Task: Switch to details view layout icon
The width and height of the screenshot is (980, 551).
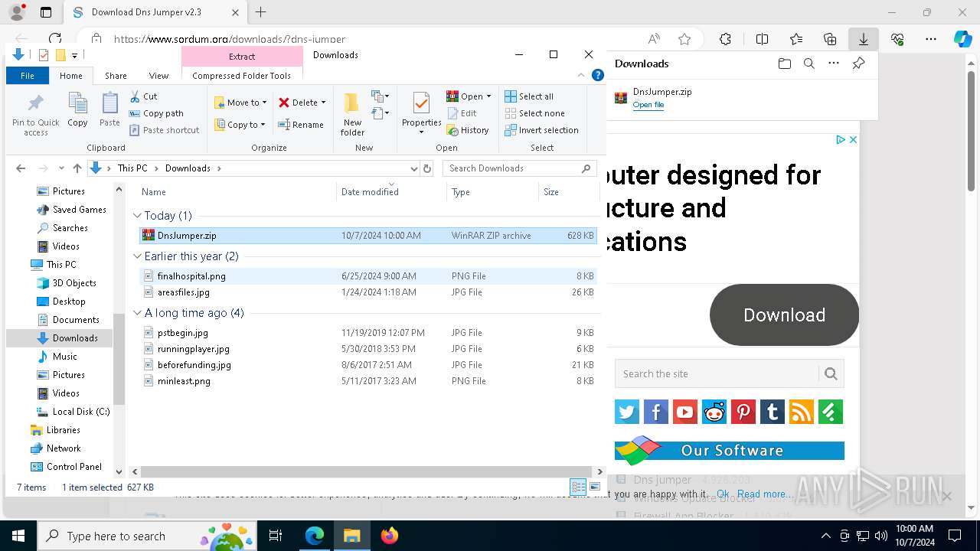Action: pyautogui.click(x=579, y=487)
